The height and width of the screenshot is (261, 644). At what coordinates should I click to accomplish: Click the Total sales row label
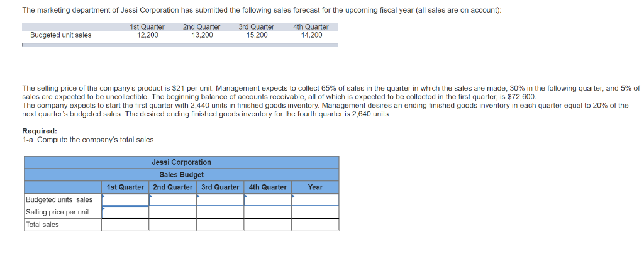click(42, 225)
